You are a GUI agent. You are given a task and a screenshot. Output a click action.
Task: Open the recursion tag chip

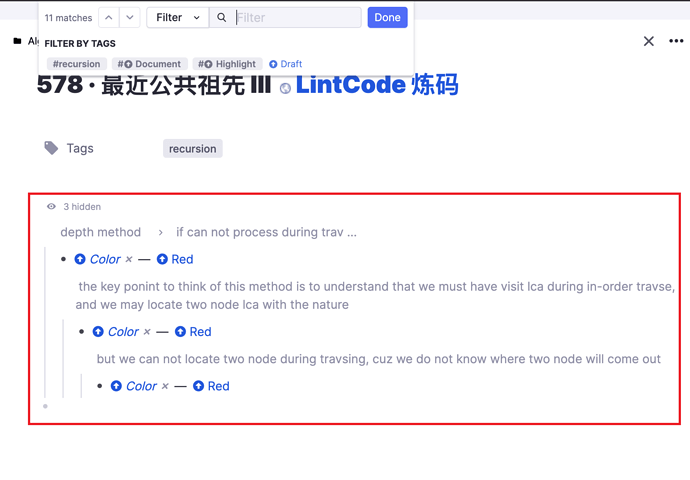193,149
